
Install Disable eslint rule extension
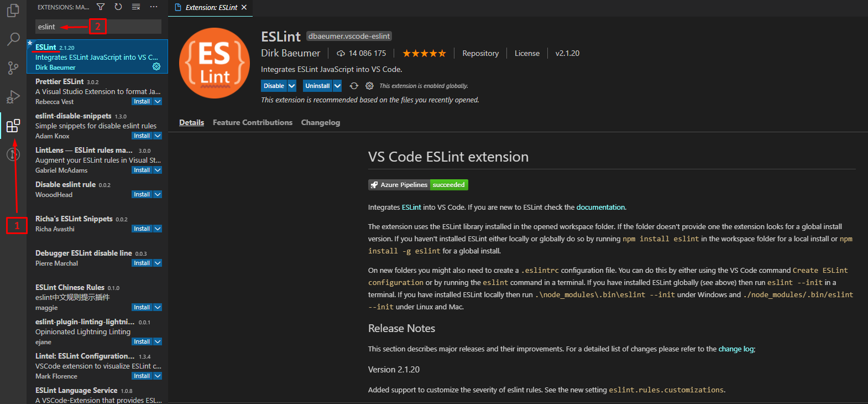[142, 194]
